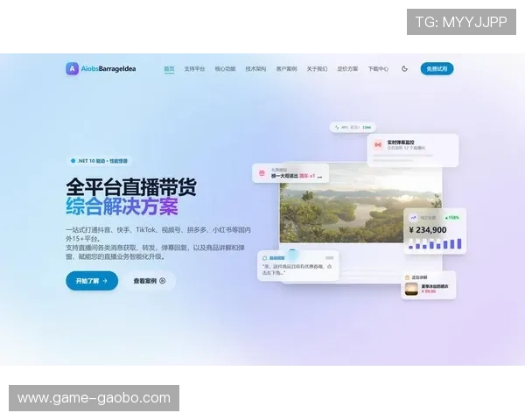Open the 下载中心 nav item
The height and width of the screenshot is (420, 525).
[378, 69]
